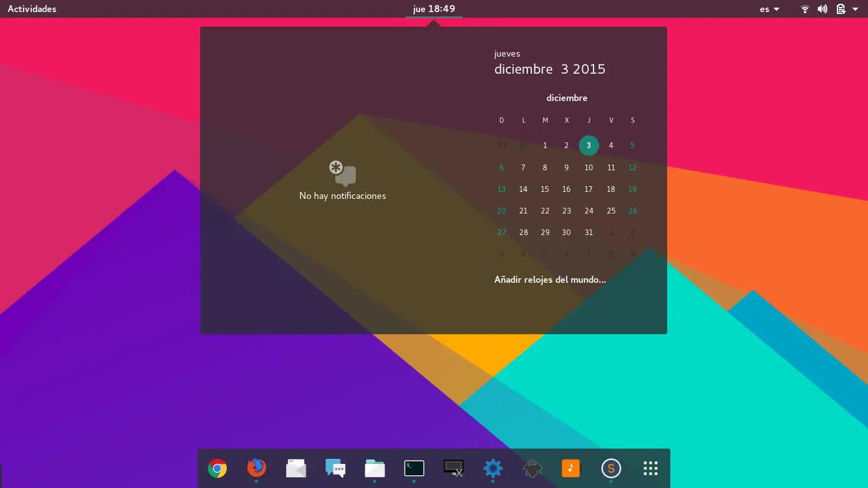Click December 18 in calendar
Viewport: 868px width, 488px height.
(x=611, y=189)
